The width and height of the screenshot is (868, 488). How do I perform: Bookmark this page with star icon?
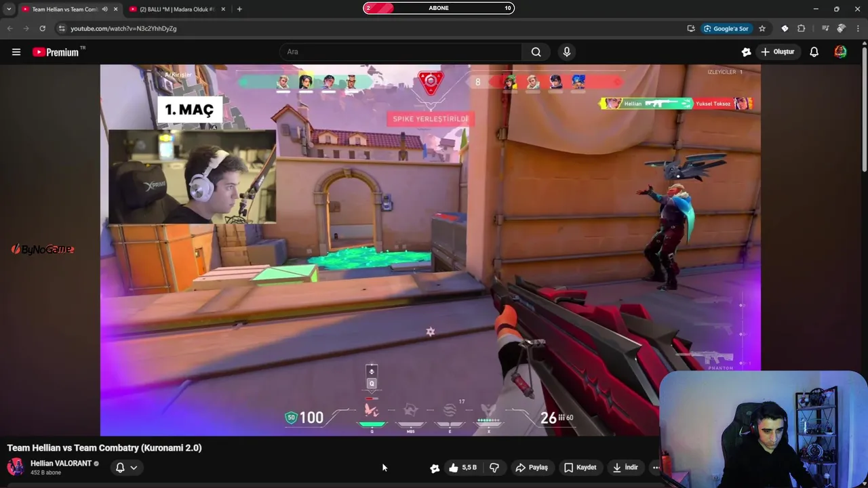[762, 28]
